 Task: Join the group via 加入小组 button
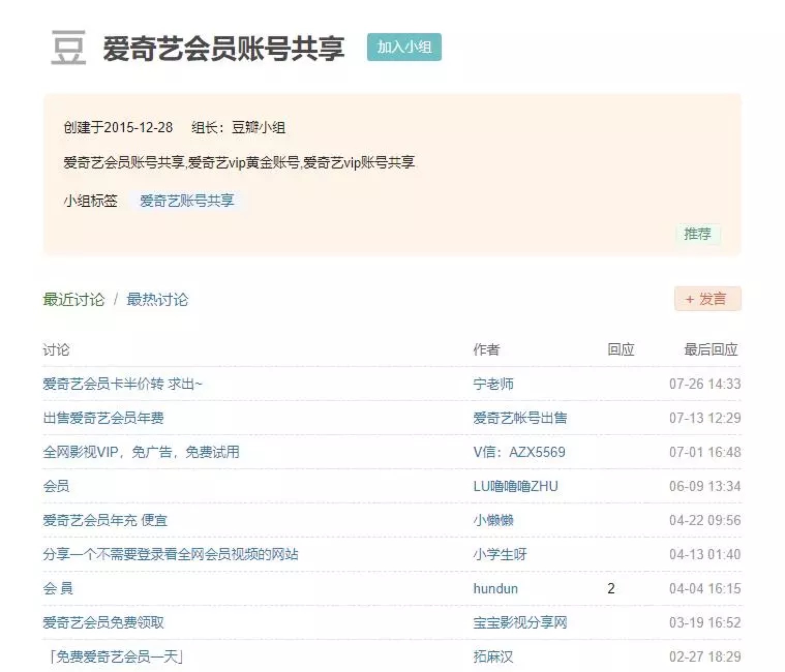[x=404, y=47]
